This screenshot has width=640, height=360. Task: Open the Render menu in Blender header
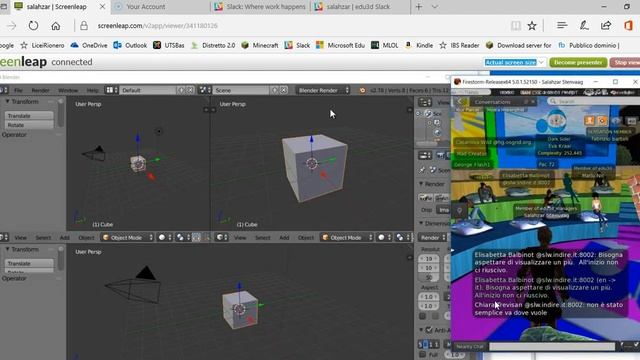pyautogui.click(x=40, y=90)
